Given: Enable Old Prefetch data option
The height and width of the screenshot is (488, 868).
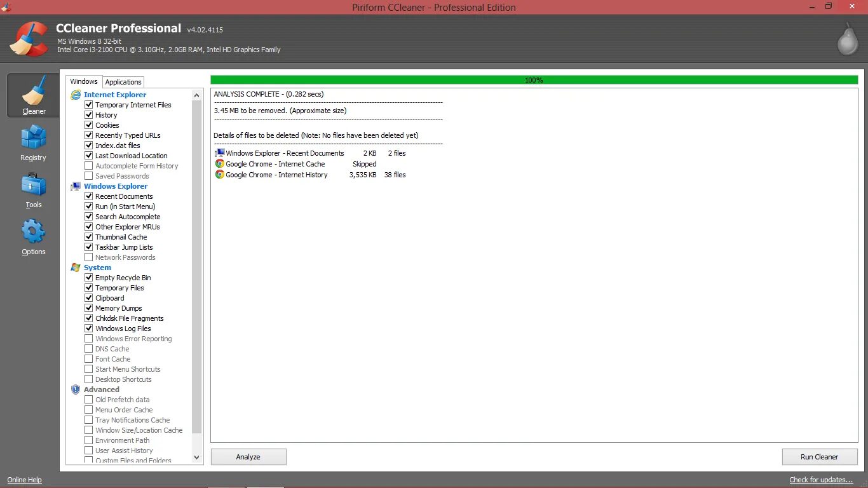Looking at the screenshot, I should pyautogui.click(x=89, y=400).
